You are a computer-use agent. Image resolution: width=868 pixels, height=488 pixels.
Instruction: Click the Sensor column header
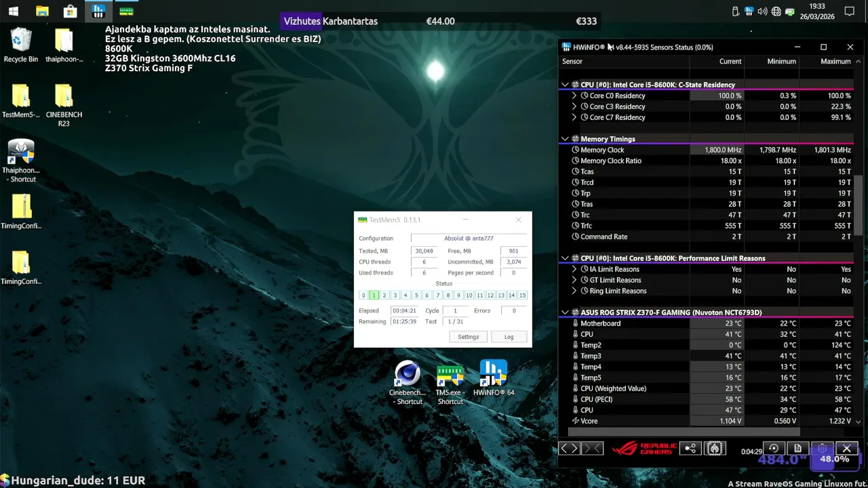(624, 61)
